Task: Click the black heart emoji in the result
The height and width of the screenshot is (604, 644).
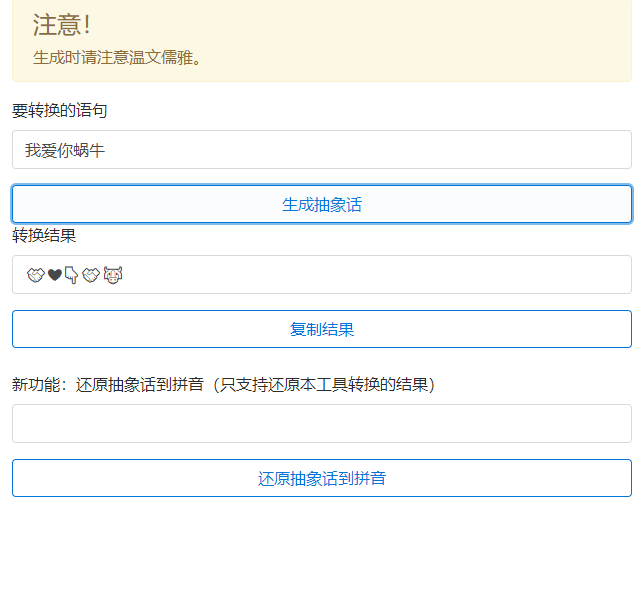Action: click(54, 275)
